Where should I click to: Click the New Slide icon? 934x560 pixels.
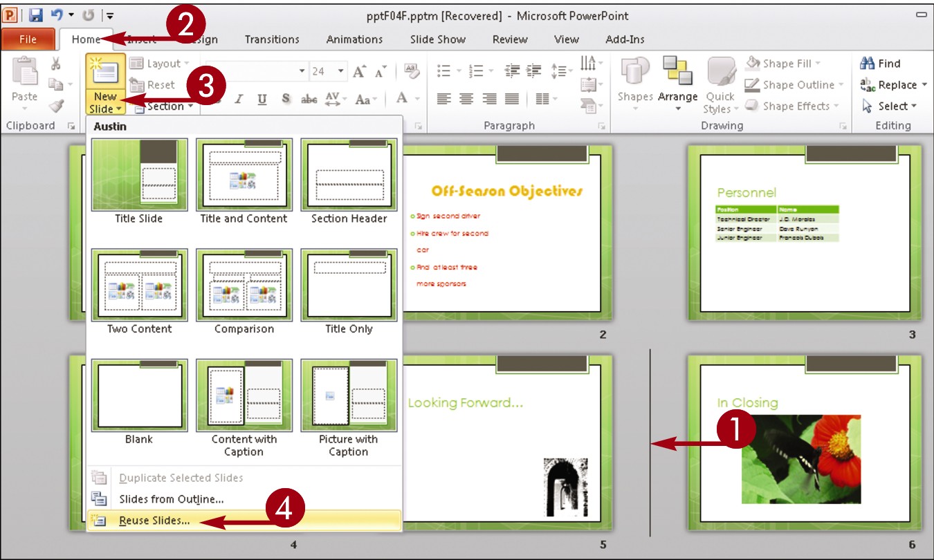[x=106, y=72]
